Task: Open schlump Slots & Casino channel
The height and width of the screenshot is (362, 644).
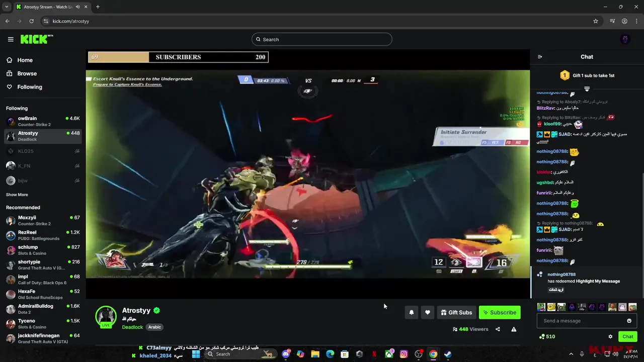Action: point(43,250)
